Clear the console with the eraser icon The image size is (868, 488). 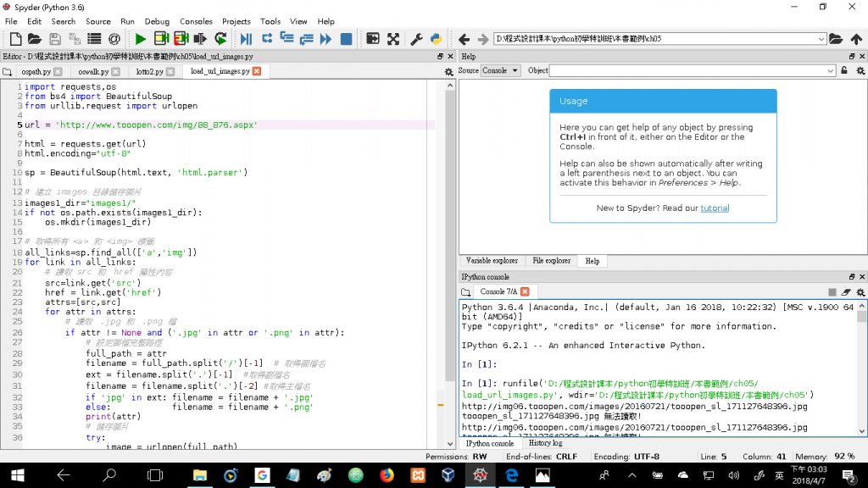[x=846, y=291]
